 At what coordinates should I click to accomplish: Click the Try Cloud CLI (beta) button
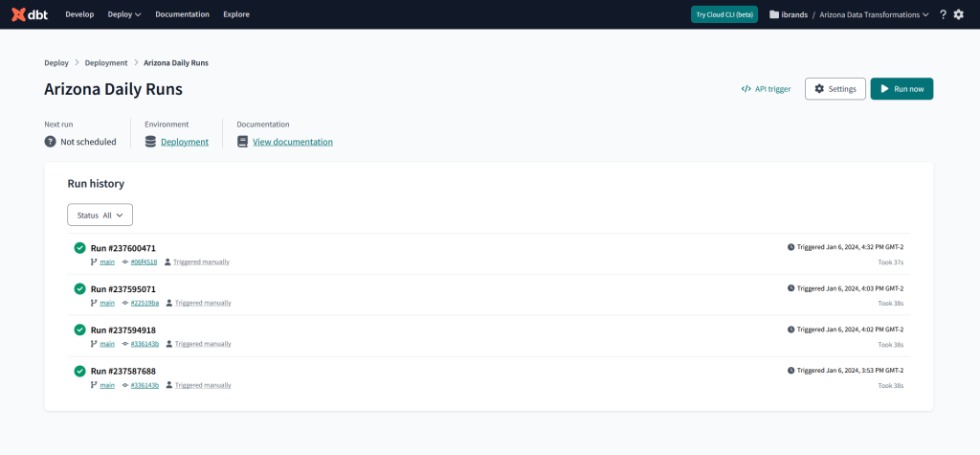point(724,14)
